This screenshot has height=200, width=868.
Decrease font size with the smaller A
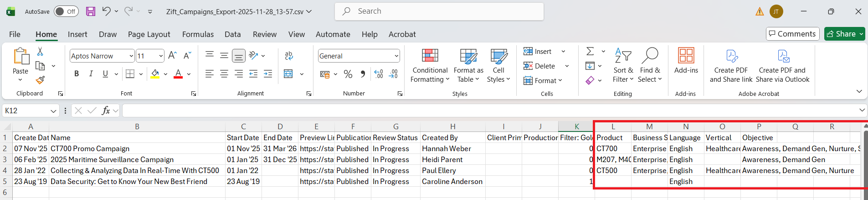[x=187, y=56]
